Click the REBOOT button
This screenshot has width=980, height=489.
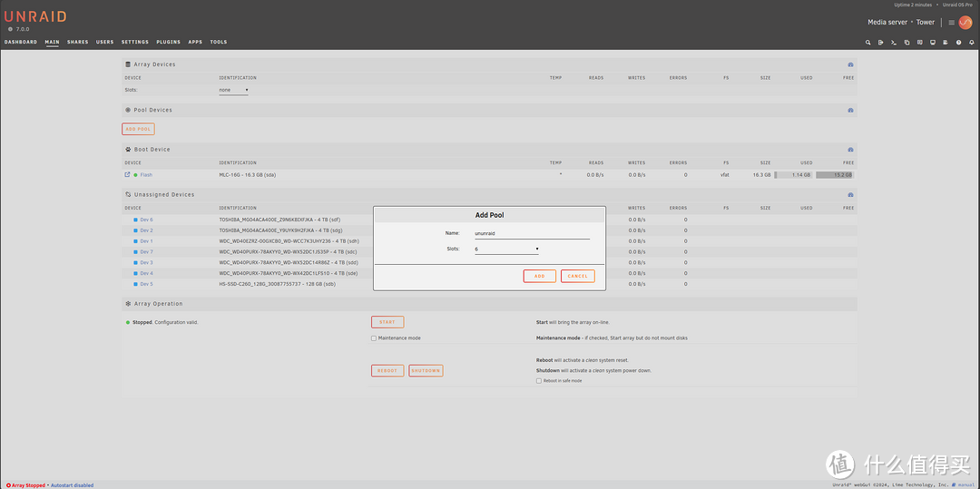[x=387, y=371]
